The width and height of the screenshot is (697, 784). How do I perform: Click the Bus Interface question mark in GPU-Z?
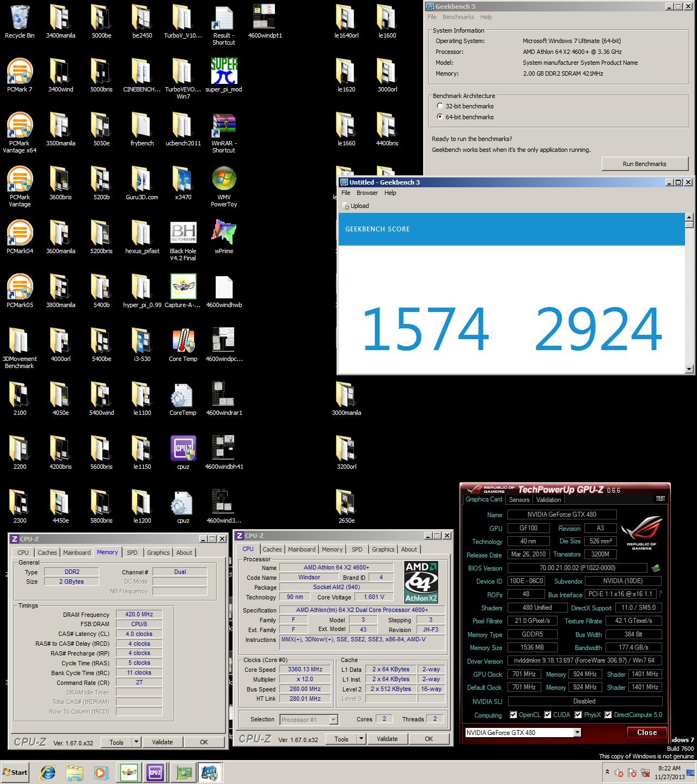661,594
